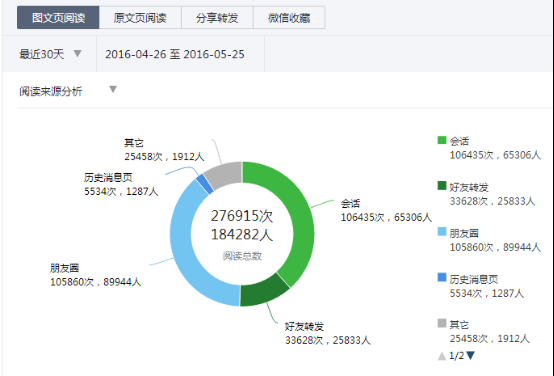This screenshot has height=376, width=554.
Task: Toggle the 会话 green legend swatch
Action: click(442, 140)
